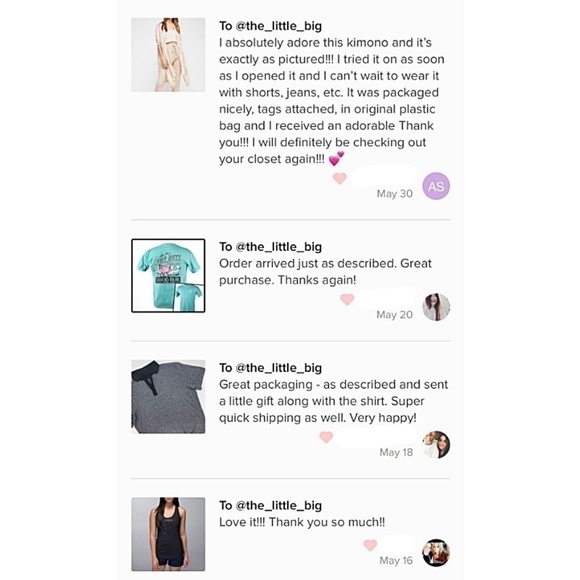
Task: Tap the heart icon on the May 20 review
Action: pos(347,299)
